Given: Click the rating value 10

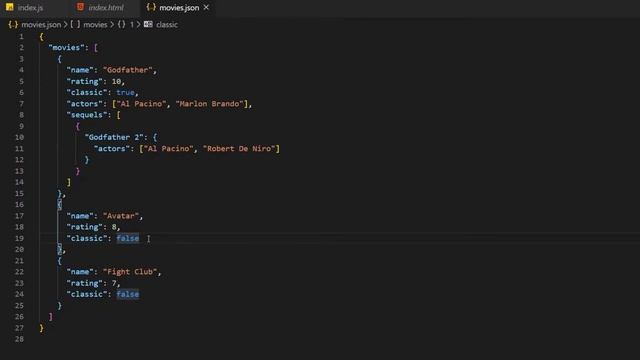Looking at the screenshot, I should 116,82.
